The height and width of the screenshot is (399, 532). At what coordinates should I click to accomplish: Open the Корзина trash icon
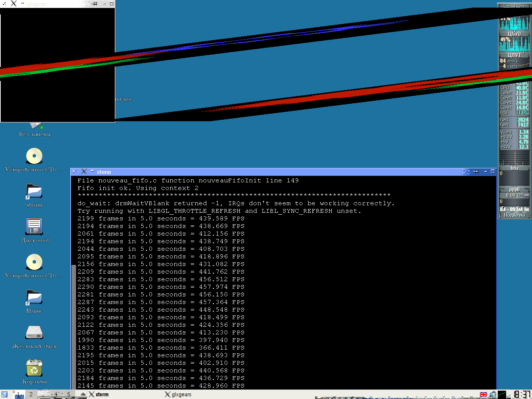(34, 368)
